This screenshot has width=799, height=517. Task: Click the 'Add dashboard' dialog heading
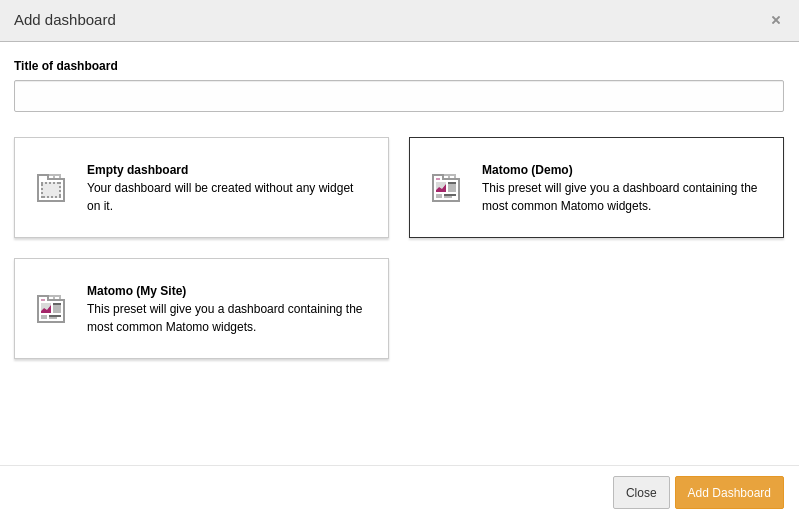[65, 20]
